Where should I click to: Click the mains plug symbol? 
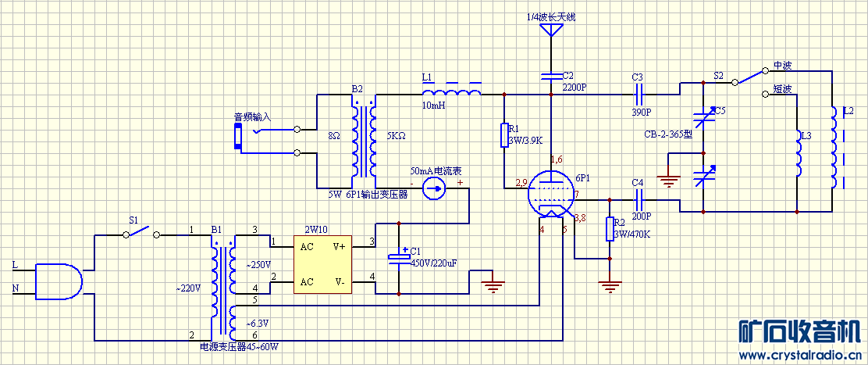[x=58, y=281]
